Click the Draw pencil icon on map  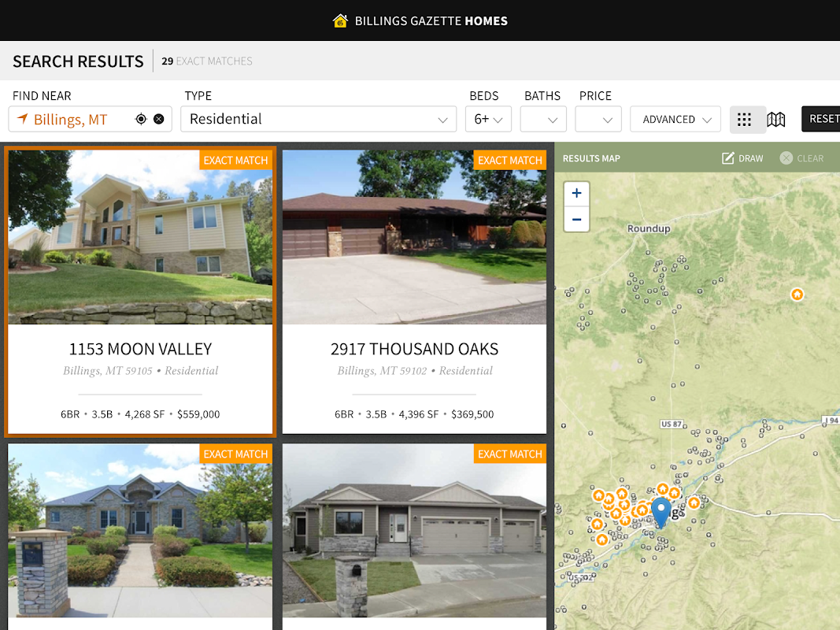click(727, 158)
